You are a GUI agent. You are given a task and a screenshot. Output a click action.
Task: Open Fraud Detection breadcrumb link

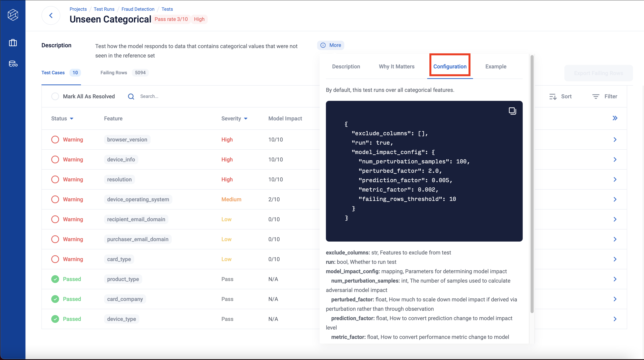coord(138,9)
